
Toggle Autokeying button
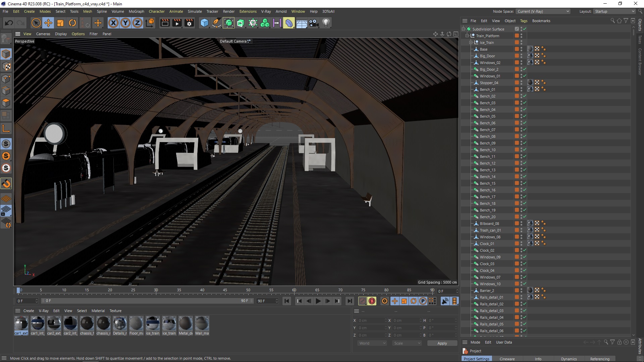[372, 301]
